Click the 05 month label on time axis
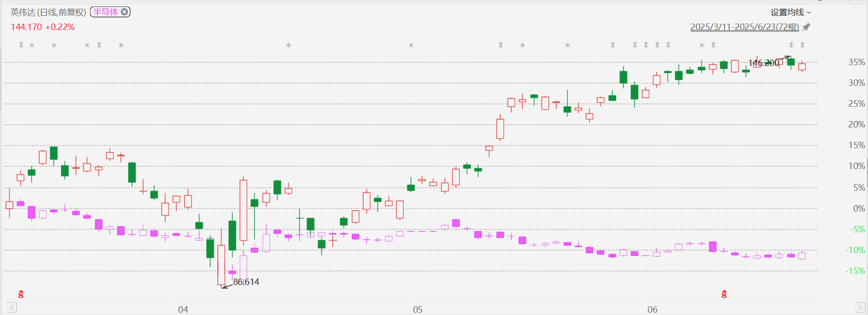 (418, 309)
